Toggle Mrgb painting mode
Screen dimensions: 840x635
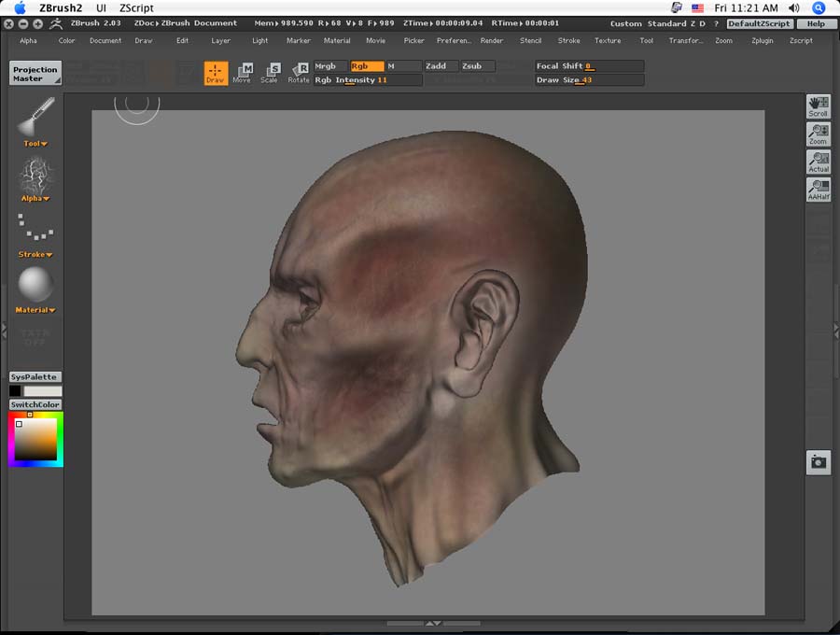pos(330,66)
